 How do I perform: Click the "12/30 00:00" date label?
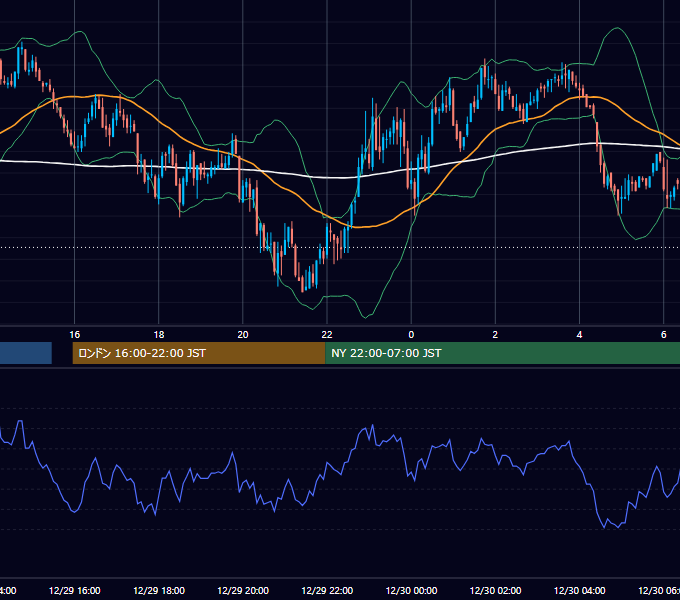pyautogui.click(x=411, y=590)
